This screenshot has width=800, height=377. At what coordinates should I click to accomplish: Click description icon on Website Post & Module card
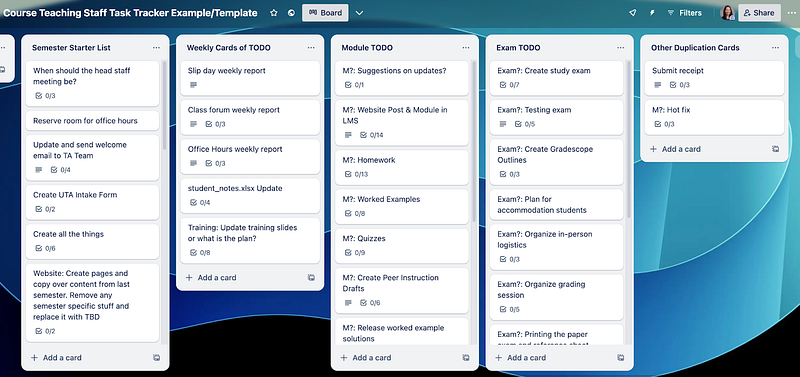tap(348, 135)
